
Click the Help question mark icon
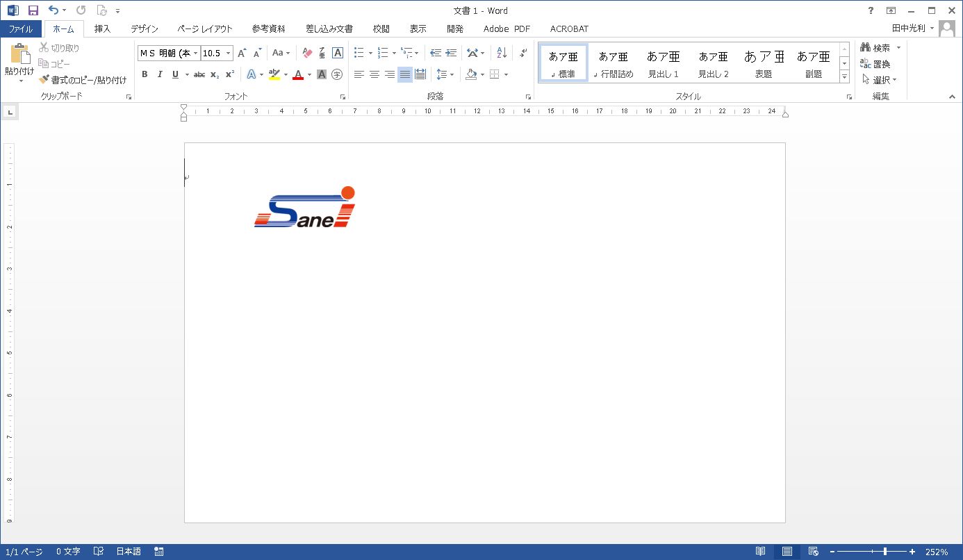(871, 10)
